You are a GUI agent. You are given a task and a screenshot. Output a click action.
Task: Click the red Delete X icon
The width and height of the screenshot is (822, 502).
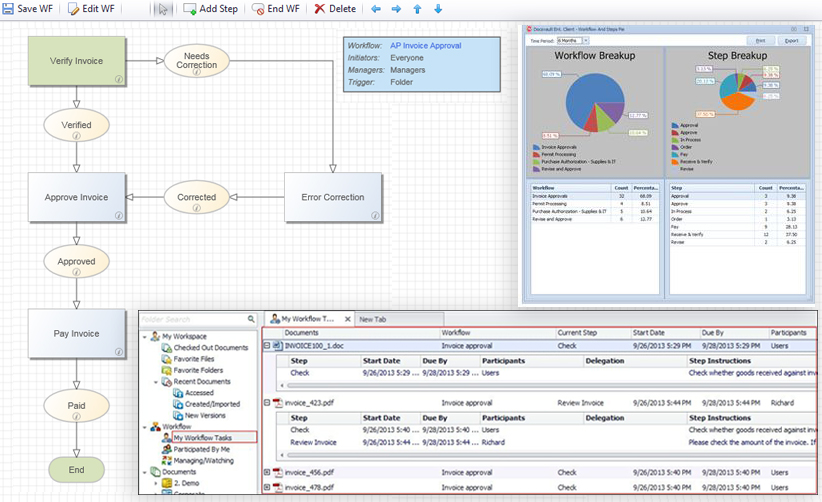[319, 8]
